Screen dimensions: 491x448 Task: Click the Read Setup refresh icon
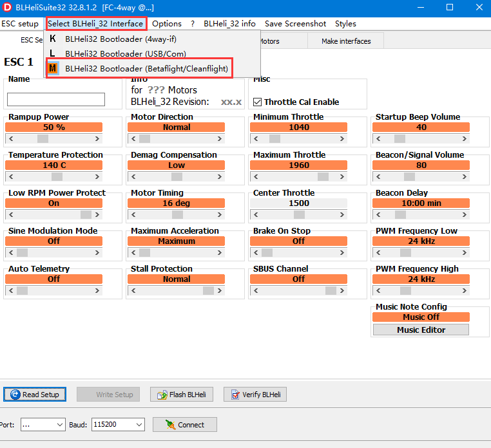click(x=15, y=395)
